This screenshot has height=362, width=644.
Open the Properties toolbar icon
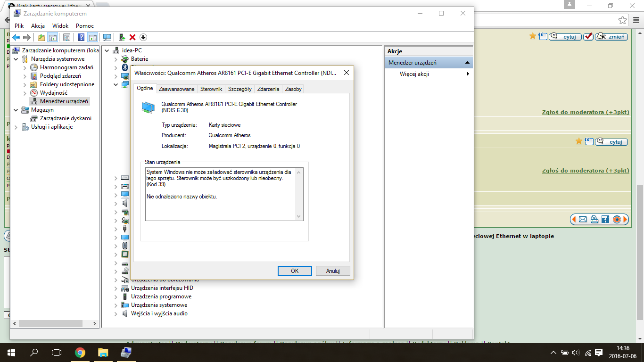(66, 38)
